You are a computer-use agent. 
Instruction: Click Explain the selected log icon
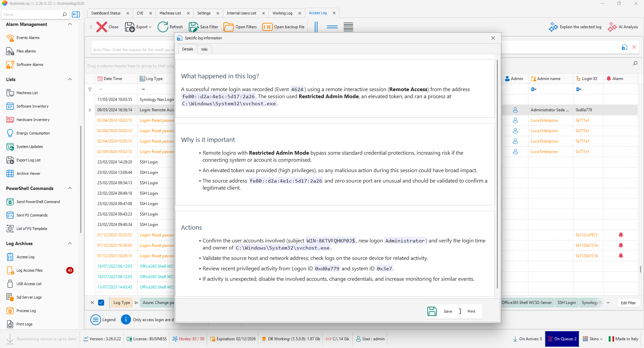(553, 27)
